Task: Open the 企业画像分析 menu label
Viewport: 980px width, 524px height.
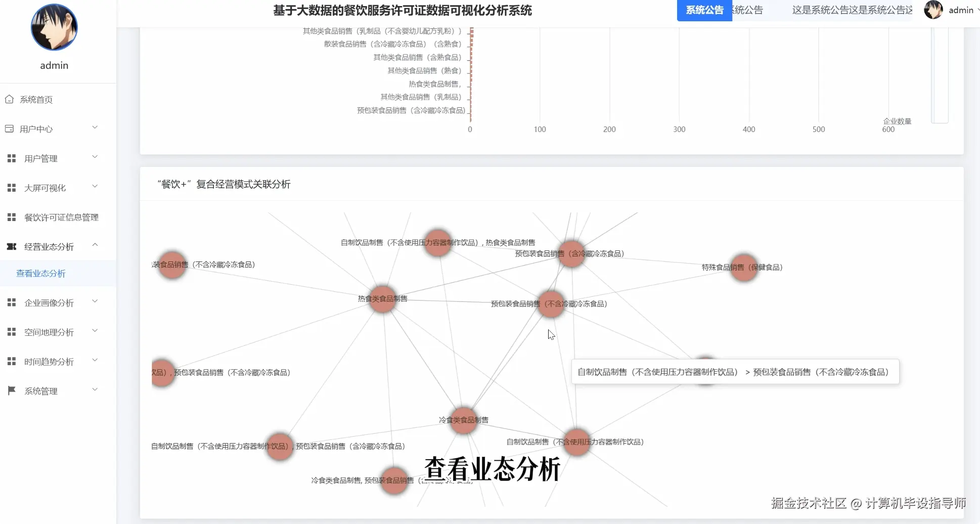Action: click(49, 303)
